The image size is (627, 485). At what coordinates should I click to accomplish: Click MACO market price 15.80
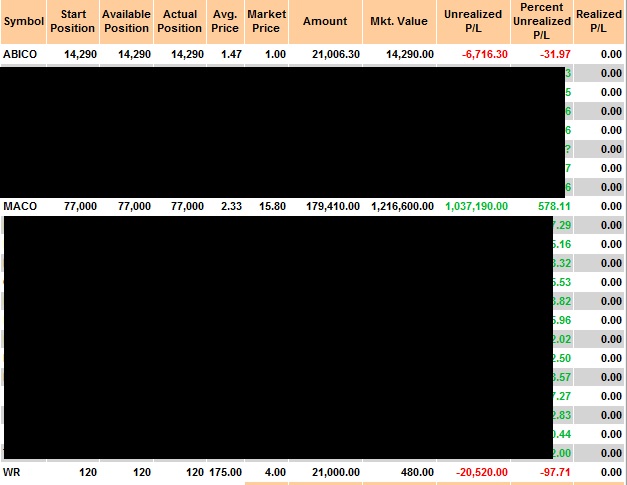tap(272, 206)
